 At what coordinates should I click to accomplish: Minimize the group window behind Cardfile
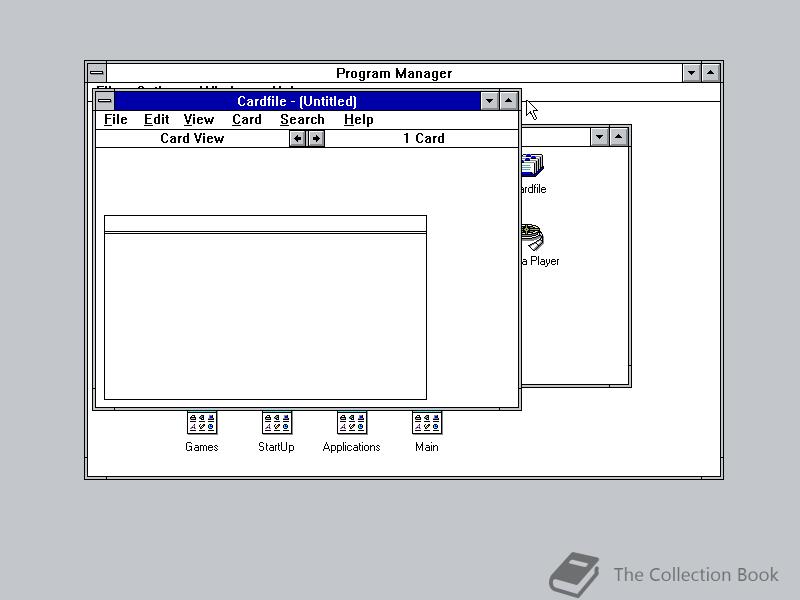click(x=599, y=137)
